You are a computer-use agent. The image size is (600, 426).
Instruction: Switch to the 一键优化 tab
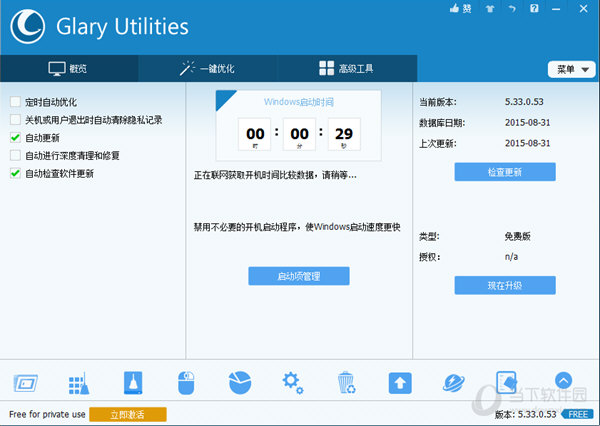click(207, 69)
